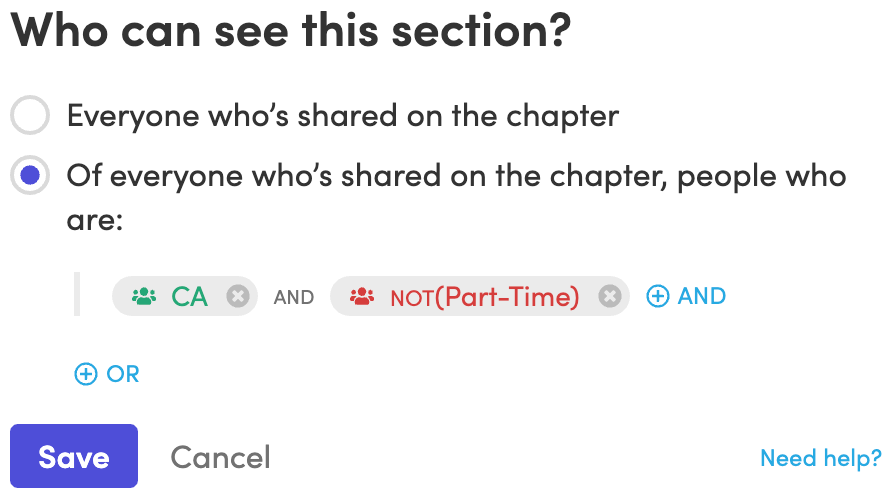The image size is (892, 496).
Task: Select 'Everyone who's shared on the chapter' radio
Action: [30, 115]
